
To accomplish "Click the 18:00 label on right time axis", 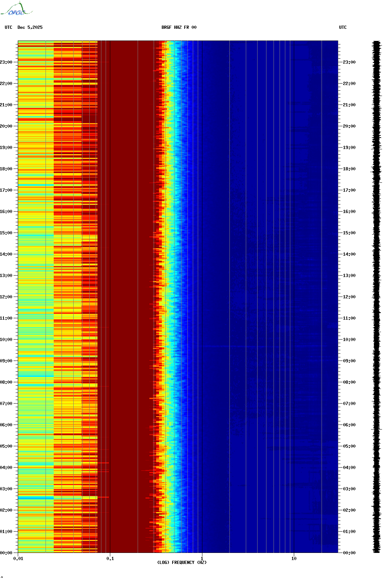I will [349, 169].
